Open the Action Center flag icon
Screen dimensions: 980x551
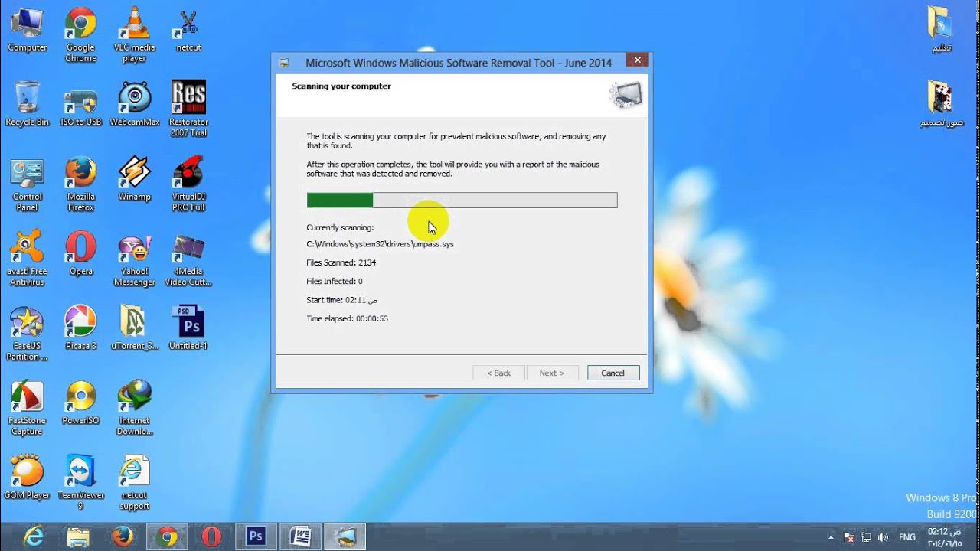coord(848,537)
